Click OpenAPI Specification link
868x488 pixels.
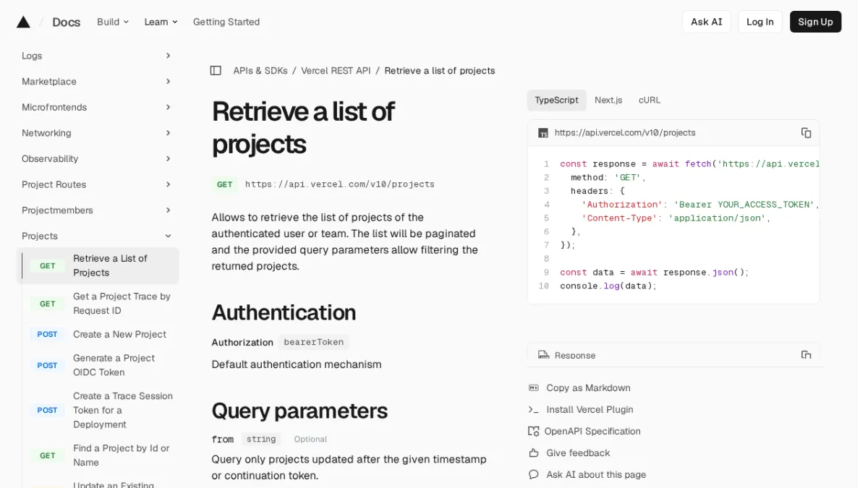pyautogui.click(x=592, y=431)
